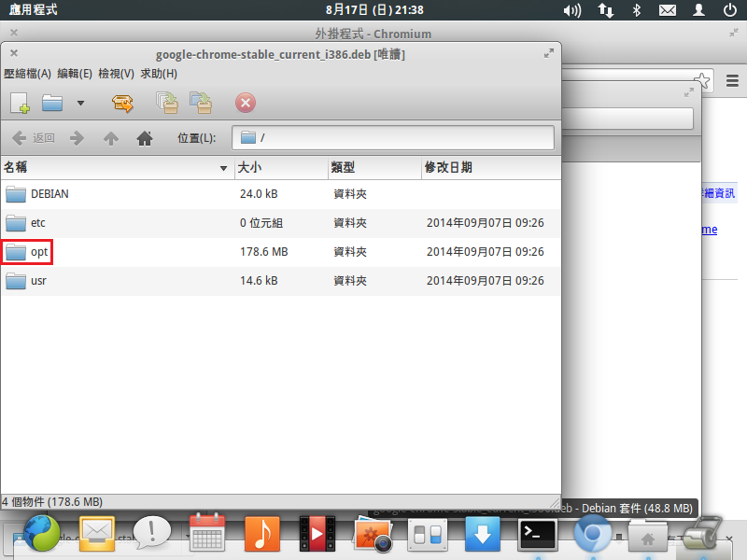Launch web browser globe in dock
The width and height of the screenshot is (747, 560).
41,532
